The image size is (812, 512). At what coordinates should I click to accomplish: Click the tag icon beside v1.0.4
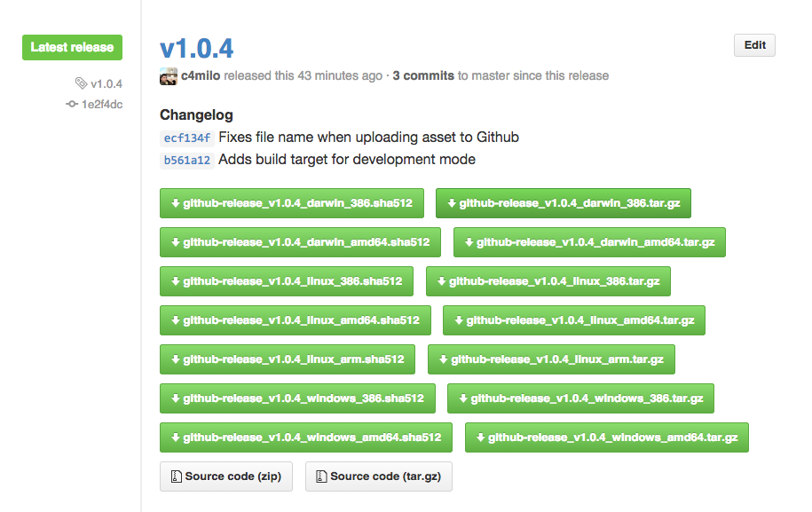[x=81, y=84]
